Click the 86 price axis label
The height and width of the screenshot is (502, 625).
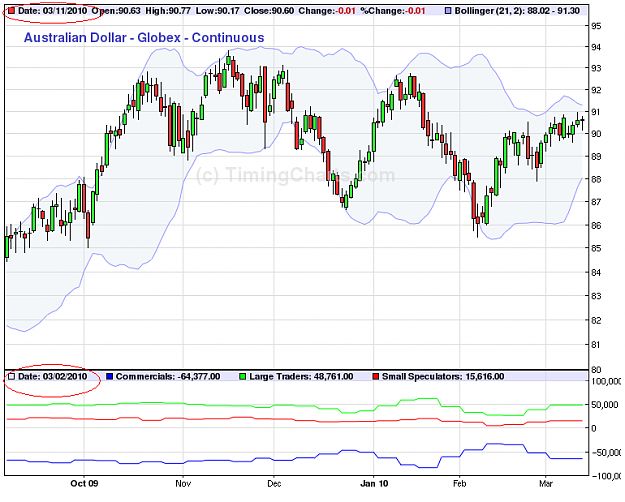tap(596, 226)
